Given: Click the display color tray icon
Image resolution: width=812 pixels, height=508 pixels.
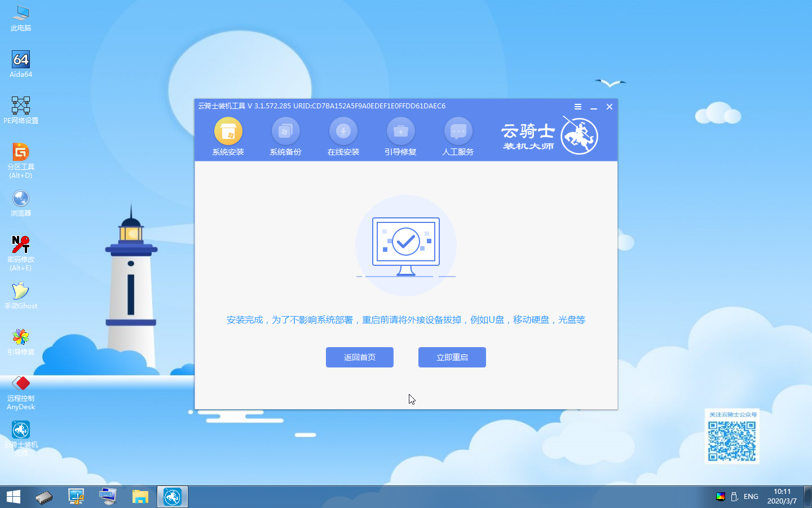Looking at the screenshot, I should [720, 497].
